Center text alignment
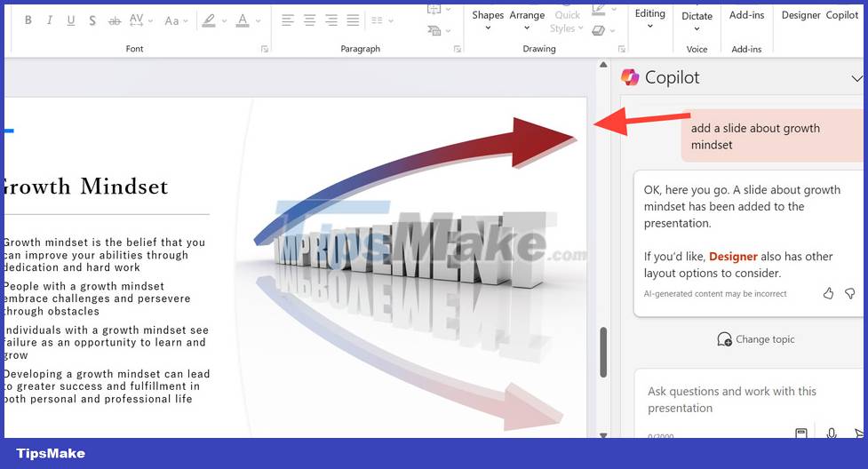868x469 pixels. click(x=309, y=20)
